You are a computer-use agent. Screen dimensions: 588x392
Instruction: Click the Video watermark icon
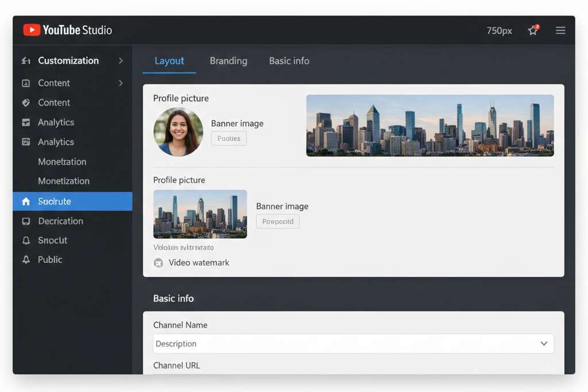pos(158,263)
